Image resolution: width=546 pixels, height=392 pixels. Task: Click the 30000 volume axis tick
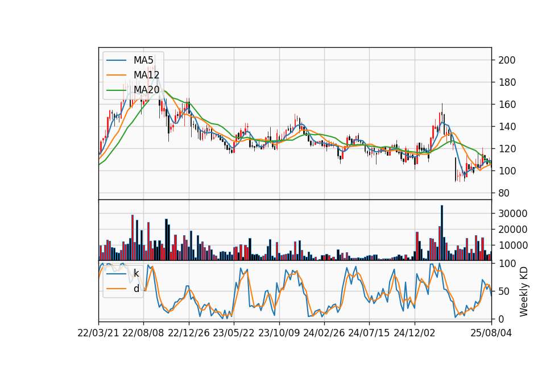click(x=513, y=214)
